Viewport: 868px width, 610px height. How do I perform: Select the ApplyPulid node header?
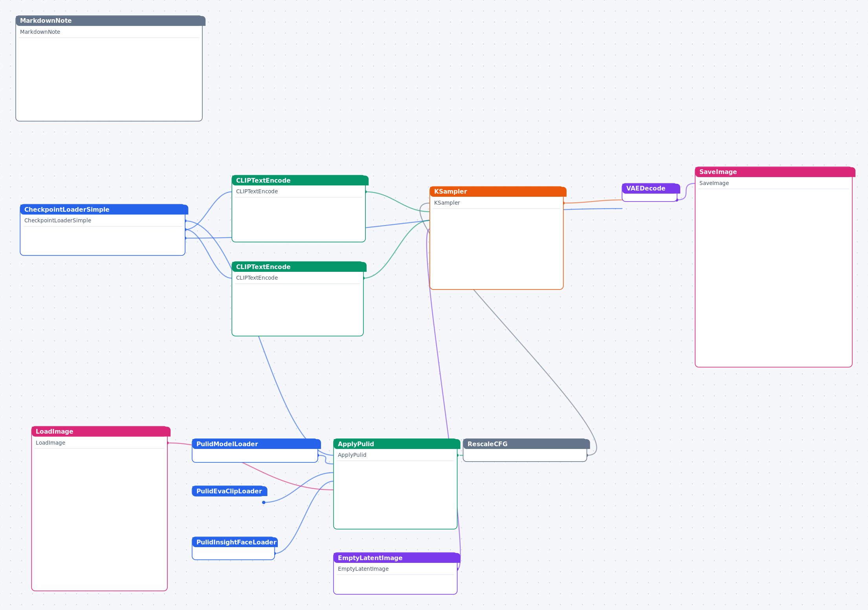coord(397,444)
